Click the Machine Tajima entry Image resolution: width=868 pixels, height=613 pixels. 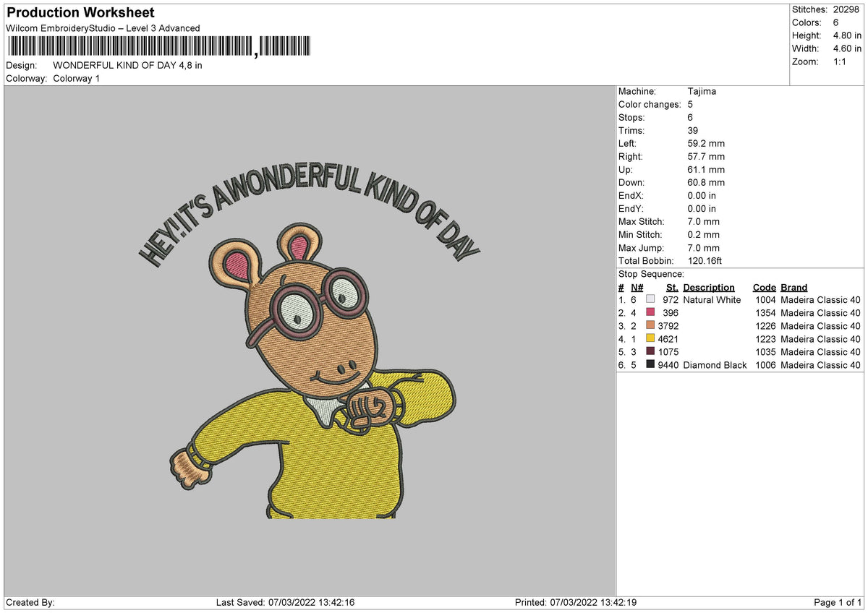[668, 91]
